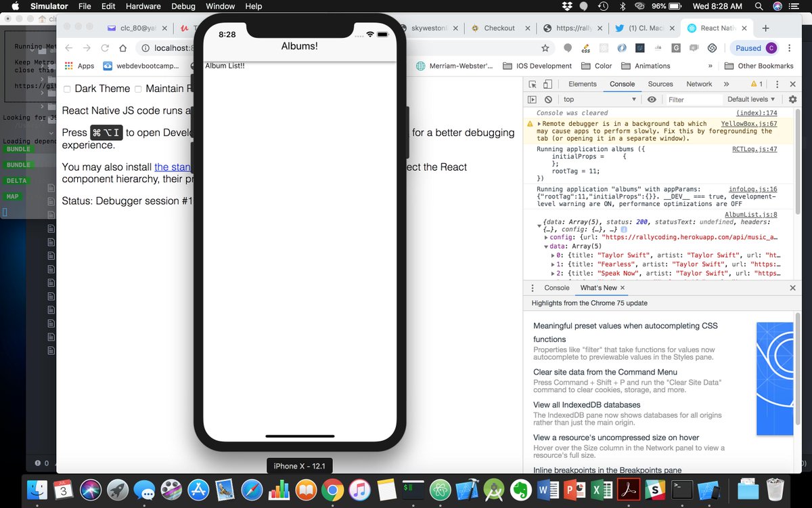Expand the Remote debugger warning message
The height and width of the screenshot is (508, 812).
pyautogui.click(x=539, y=124)
